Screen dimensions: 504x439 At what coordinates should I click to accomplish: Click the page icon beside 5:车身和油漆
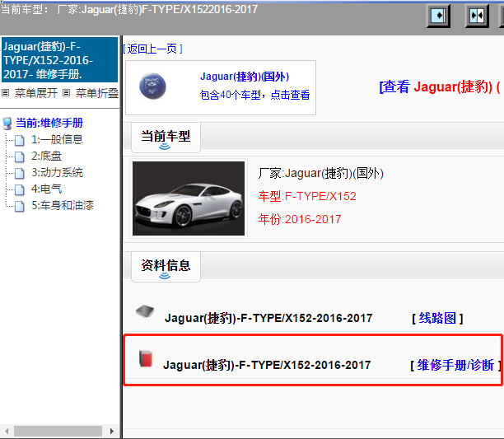[20, 206]
